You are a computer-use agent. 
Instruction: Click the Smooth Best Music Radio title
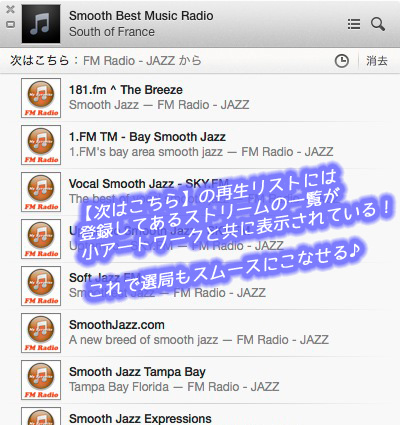141,16
